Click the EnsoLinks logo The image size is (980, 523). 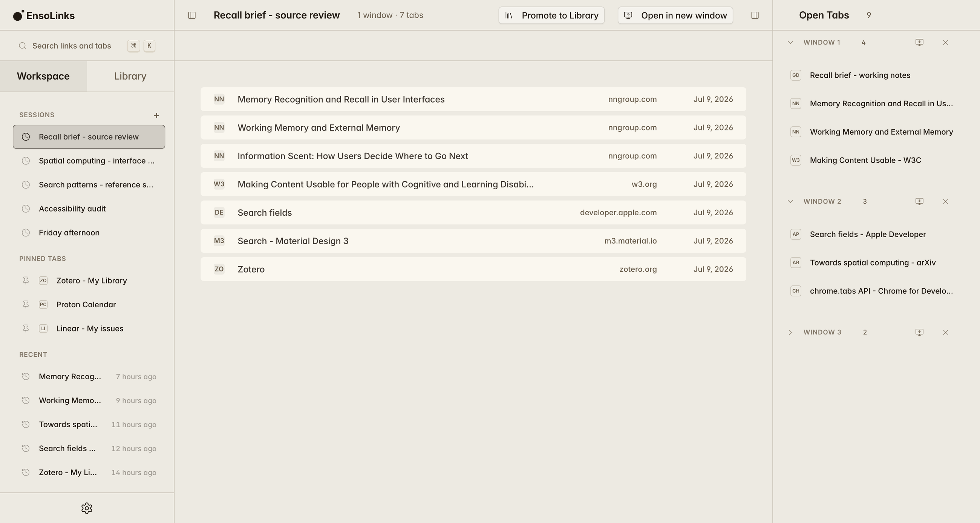pyautogui.click(x=44, y=15)
